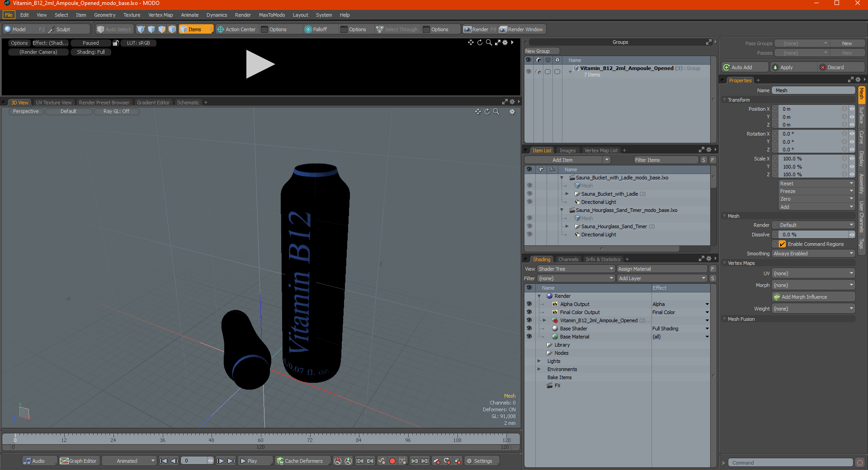Click the red record keyframe button
The image size is (868, 470).
coord(392,461)
